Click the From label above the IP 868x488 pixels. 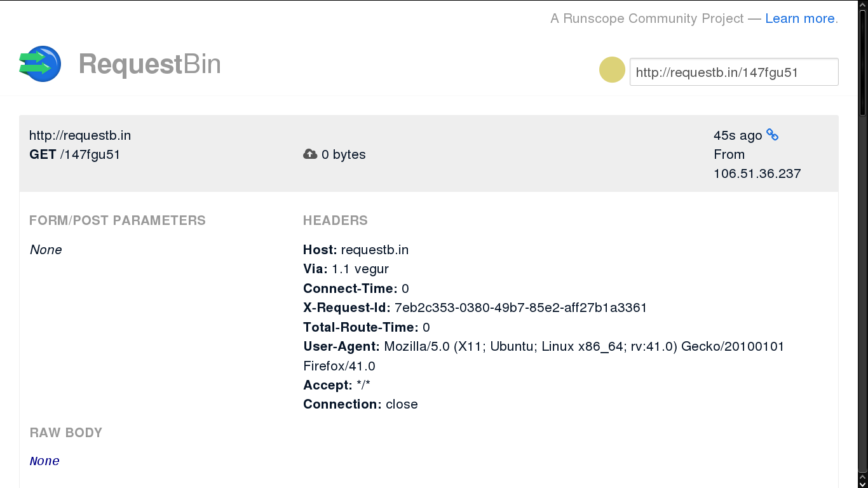pyautogui.click(x=729, y=154)
